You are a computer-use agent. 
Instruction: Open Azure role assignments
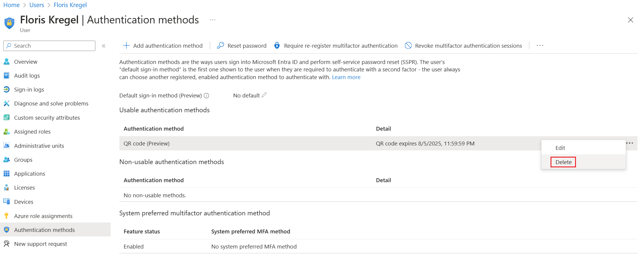coord(43,216)
